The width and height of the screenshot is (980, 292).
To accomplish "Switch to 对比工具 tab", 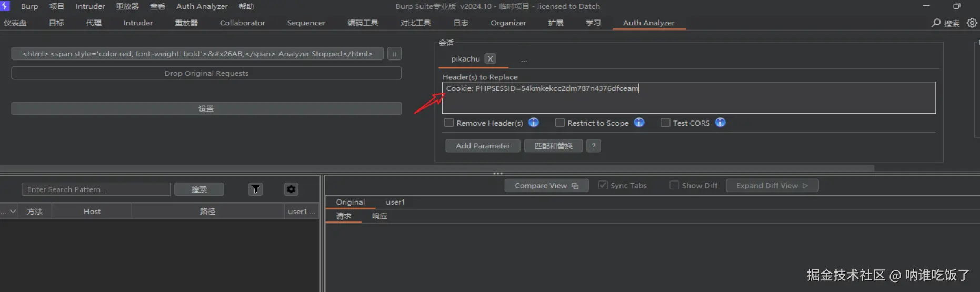I will click(415, 23).
